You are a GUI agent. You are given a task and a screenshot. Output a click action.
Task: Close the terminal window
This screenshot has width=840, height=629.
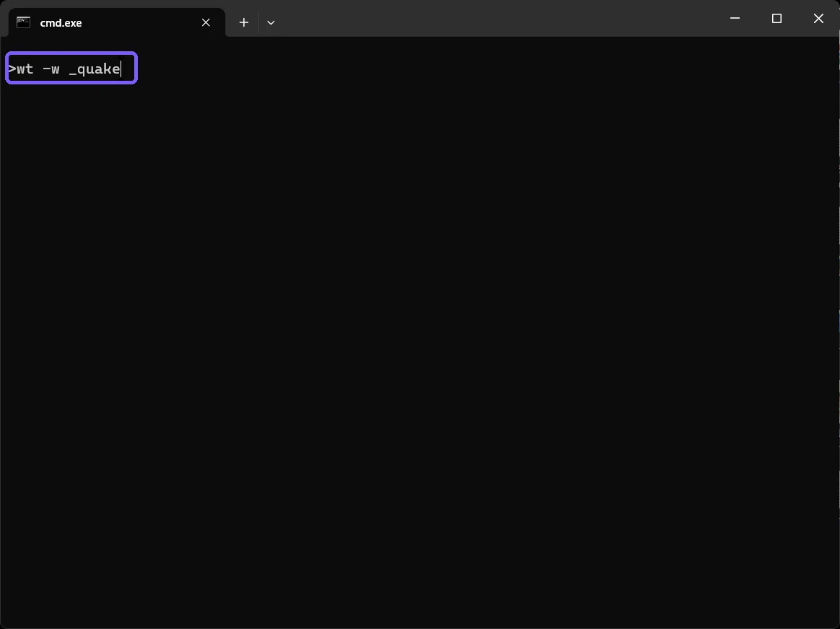click(818, 18)
